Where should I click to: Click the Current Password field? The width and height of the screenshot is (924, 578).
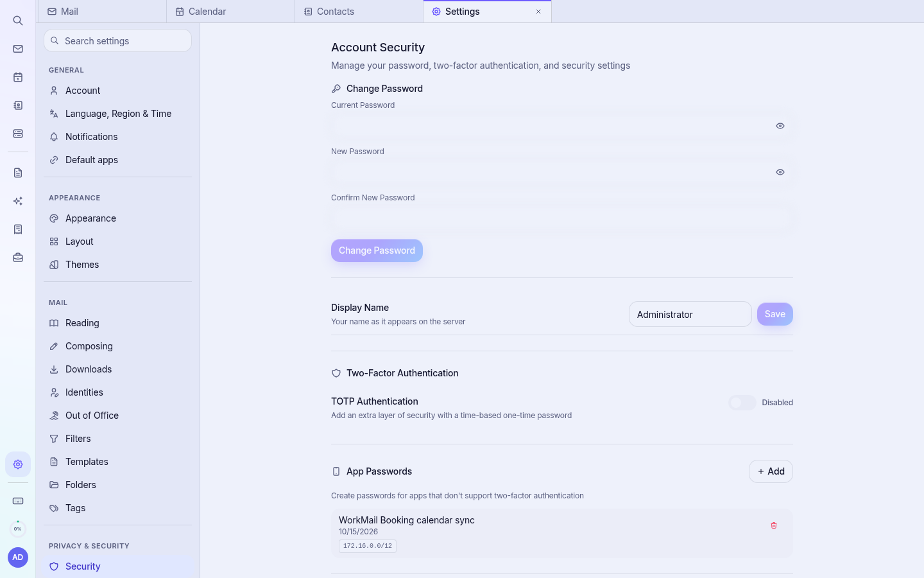pyautogui.click(x=562, y=126)
